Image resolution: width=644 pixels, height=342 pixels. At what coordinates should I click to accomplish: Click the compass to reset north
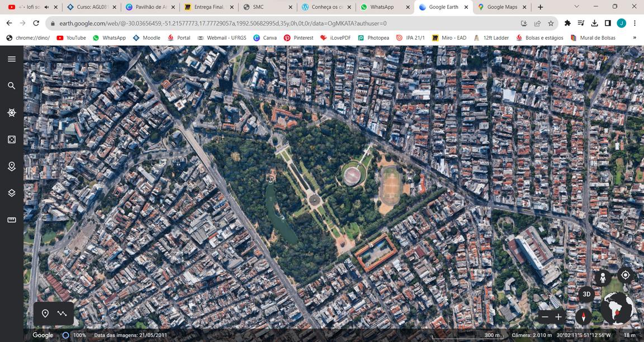pos(584,317)
